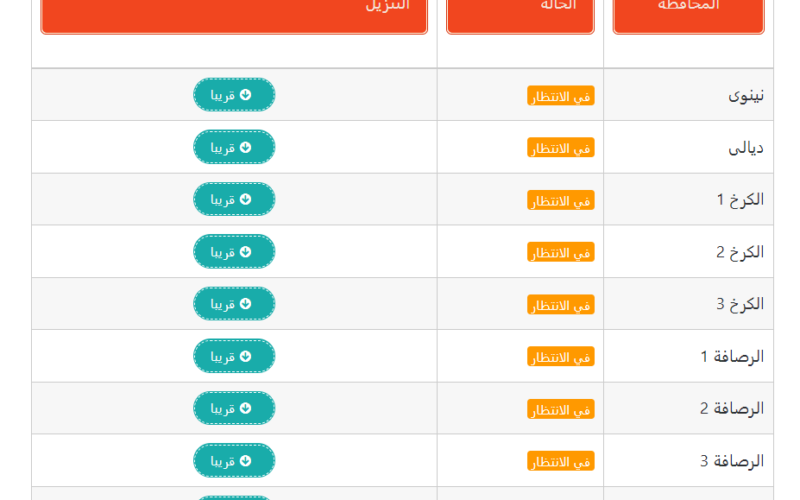Click the download icon in the الرصافة 3 row
Screen dimensions: 800x500
[x=245, y=460]
